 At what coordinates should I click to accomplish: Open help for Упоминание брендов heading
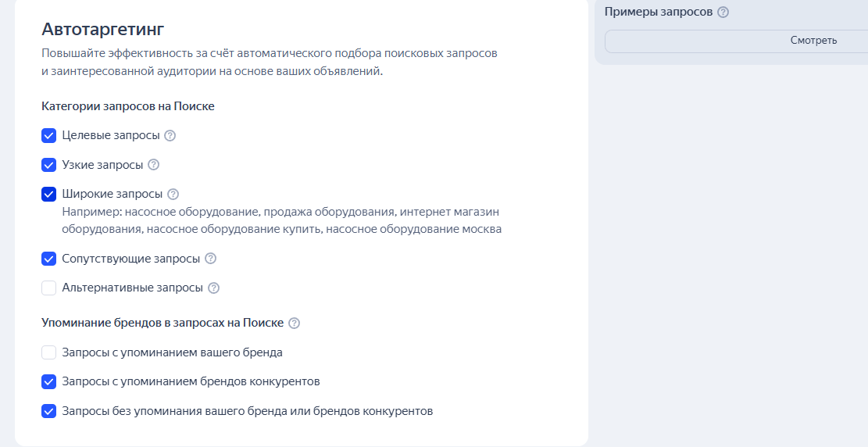(294, 323)
